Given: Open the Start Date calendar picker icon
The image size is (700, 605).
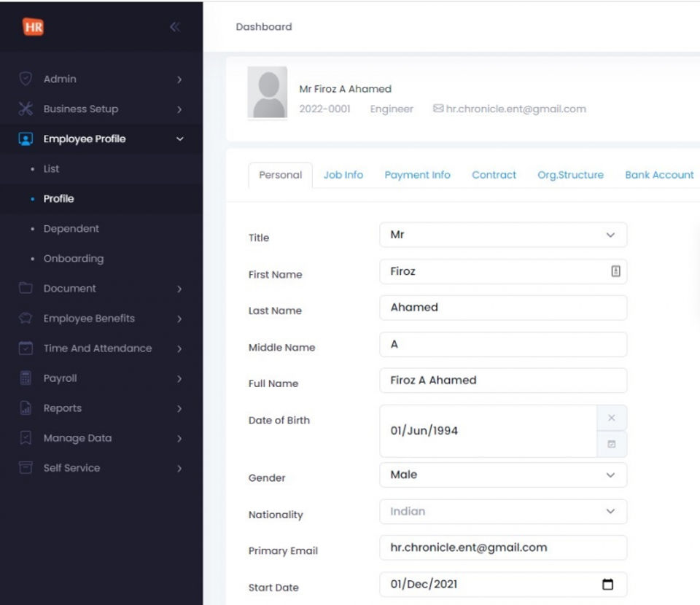Looking at the screenshot, I should coord(607,584).
